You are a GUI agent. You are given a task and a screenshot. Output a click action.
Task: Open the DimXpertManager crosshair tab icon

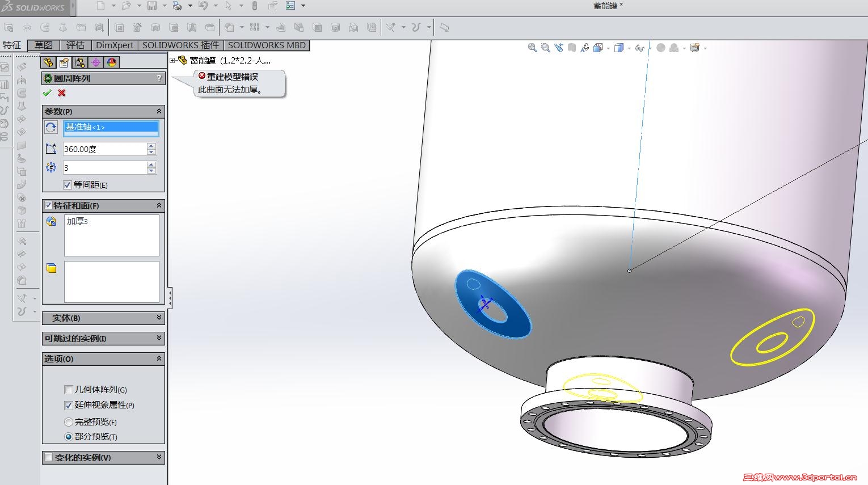(96, 62)
